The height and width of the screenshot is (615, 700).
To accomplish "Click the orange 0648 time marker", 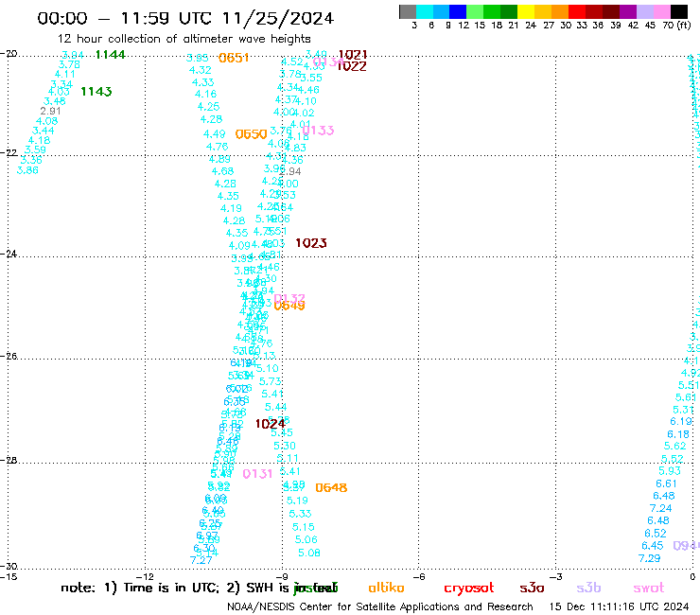I will click(x=331, y=487).
